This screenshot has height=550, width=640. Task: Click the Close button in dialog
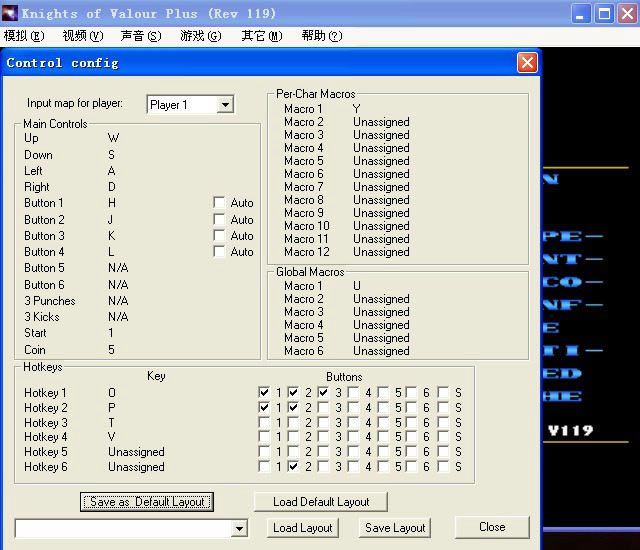[491, 527]
